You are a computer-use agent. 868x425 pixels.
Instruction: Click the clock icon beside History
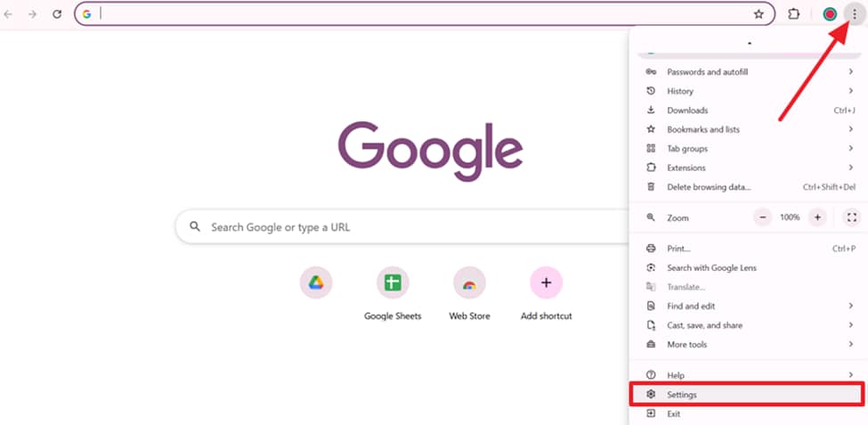click(651, 91)
